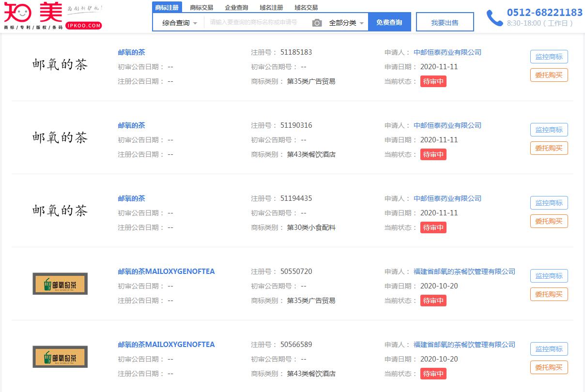Click logo thumbnail for registration 50550720
Screen dimensions: 585x392
(x=60, y=284)
